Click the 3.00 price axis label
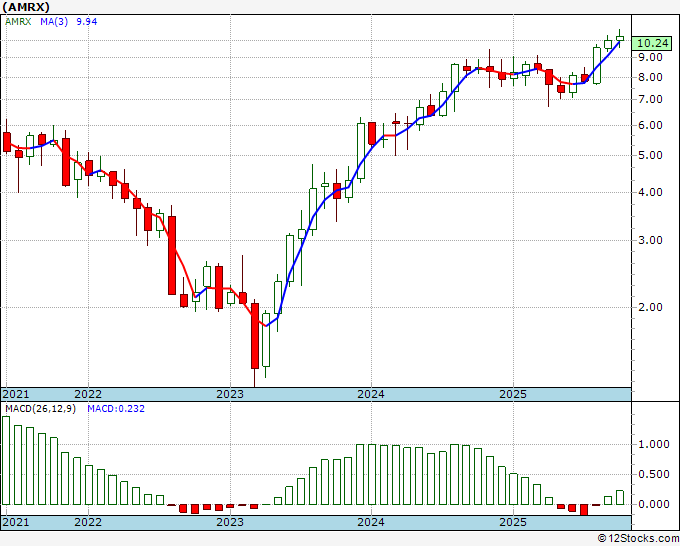This screenshot has width=680, height=546. pyautogui.click(x=651, y=240)
